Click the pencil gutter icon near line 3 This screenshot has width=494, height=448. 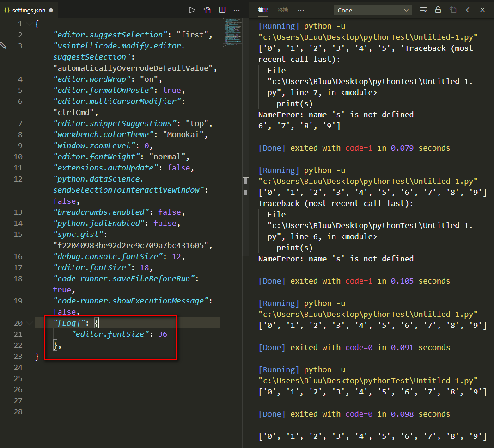point(4,46)
